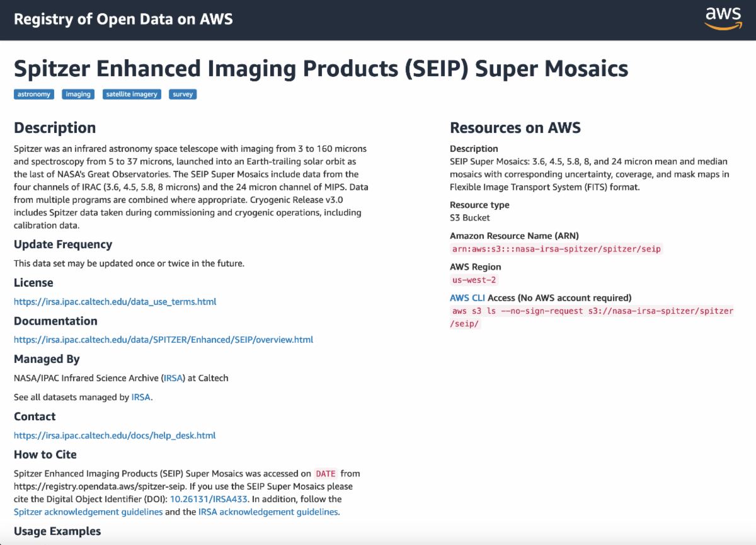Image resolution: width=756 pixels, height=545 pixels.
Task: Click the us-west-2 region code
Action: point(475,280)
